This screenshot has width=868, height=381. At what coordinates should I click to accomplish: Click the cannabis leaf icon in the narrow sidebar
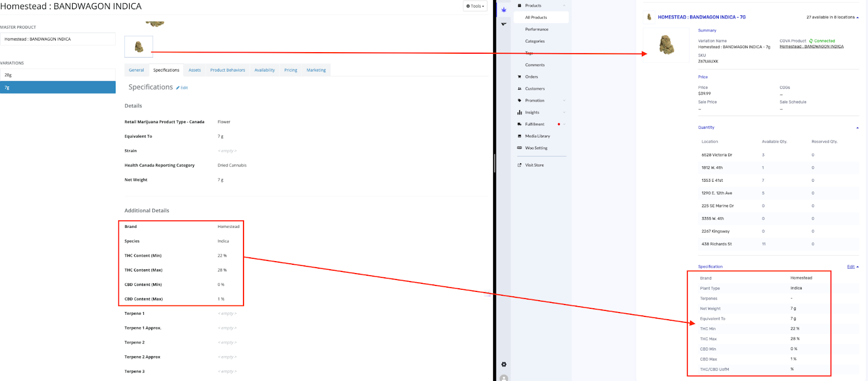pos(503,10)
